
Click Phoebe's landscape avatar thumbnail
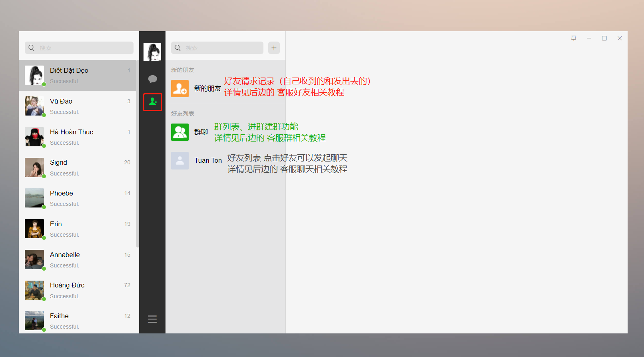[34, 198]
